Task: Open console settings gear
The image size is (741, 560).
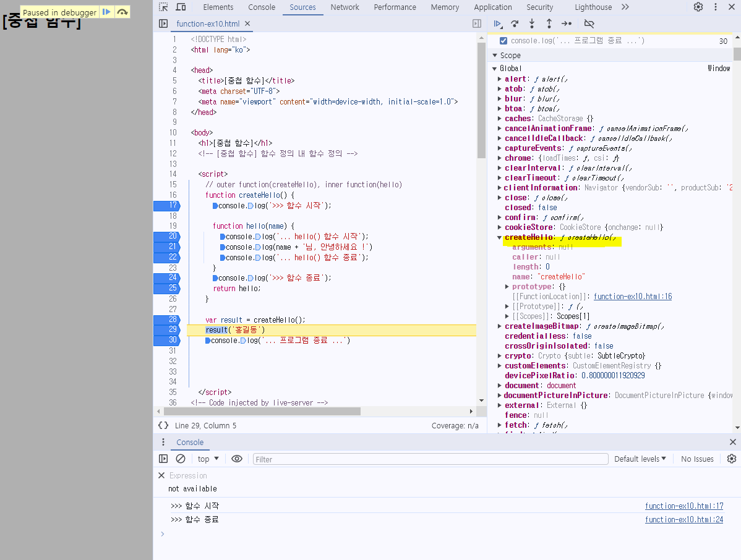Action: point(732,459)
